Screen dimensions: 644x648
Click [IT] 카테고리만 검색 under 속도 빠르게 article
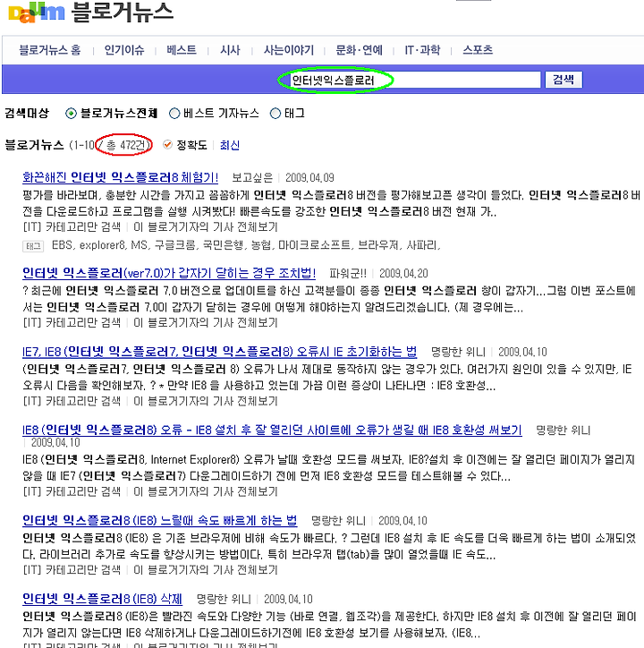pyautogui.click(x=72, y=570)
